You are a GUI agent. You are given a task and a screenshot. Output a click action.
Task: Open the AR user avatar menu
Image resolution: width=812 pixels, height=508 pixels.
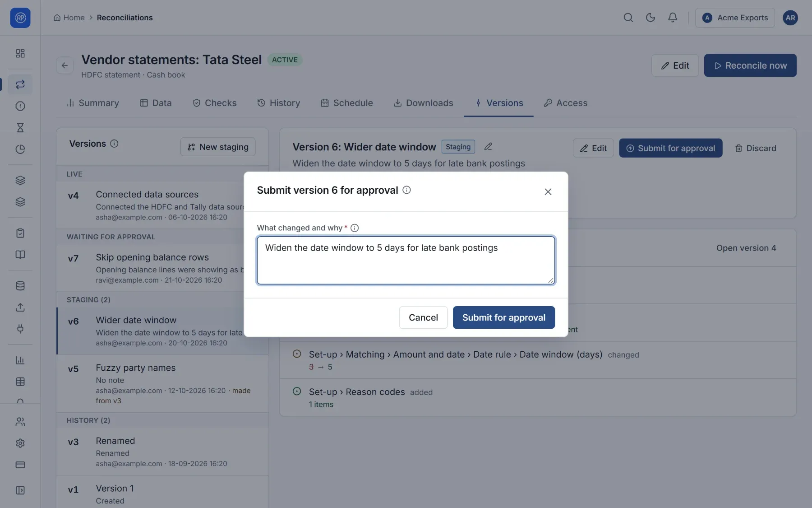point(790,18)
